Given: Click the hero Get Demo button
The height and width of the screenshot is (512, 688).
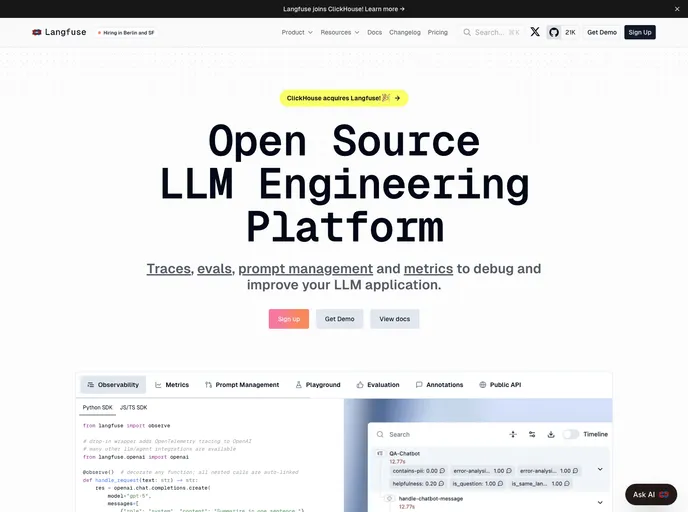Looking at the screenshot, I should click(x=340, y=319).
